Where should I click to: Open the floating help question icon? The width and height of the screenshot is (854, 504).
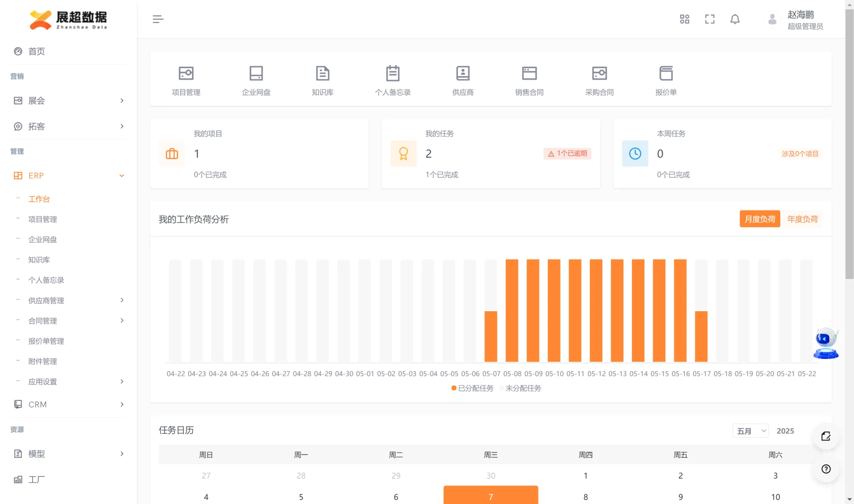tap(826, 469)
